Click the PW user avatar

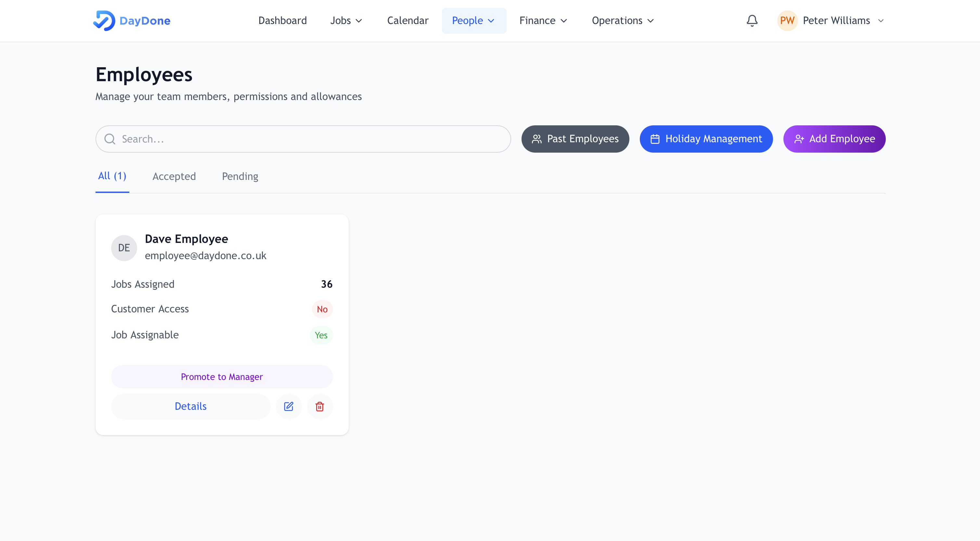click(x=787, y=20)
